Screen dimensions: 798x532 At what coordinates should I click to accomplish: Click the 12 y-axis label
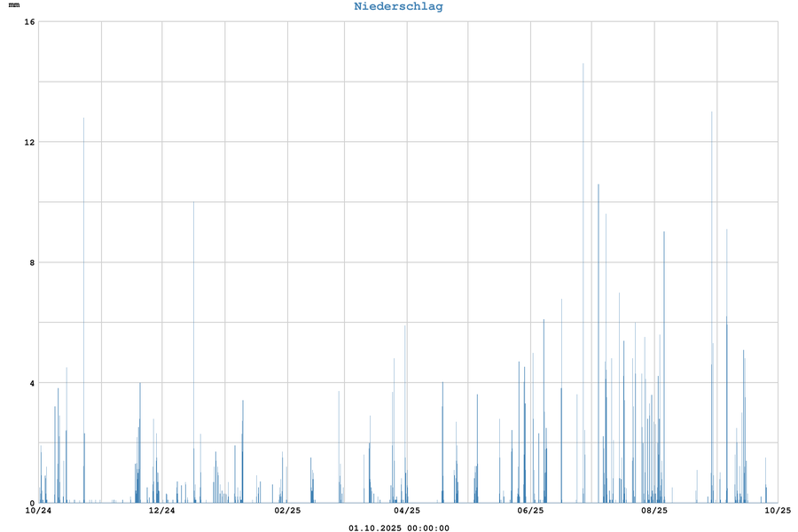(29, 142)
